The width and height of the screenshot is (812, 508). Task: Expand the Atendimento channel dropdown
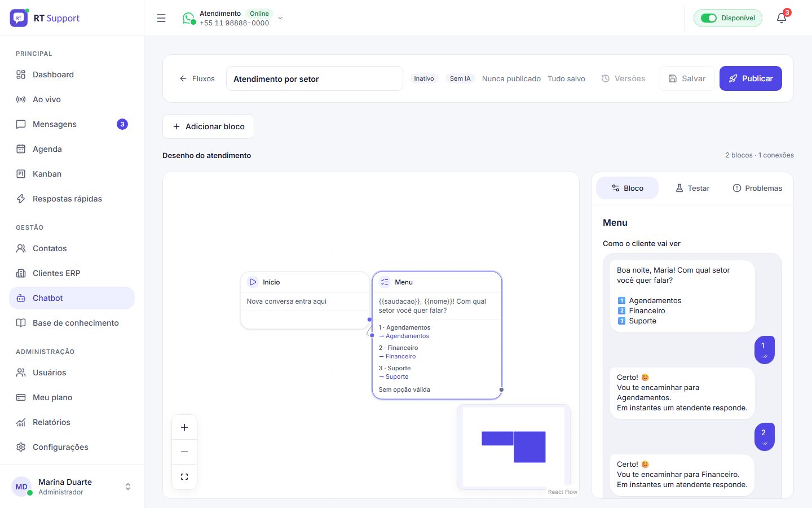(280, 18)
